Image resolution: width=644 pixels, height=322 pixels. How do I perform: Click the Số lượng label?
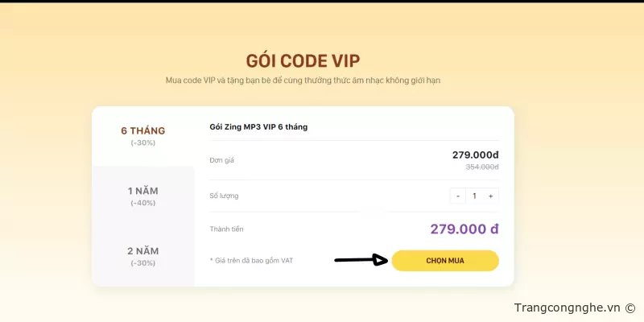point(224,196)
